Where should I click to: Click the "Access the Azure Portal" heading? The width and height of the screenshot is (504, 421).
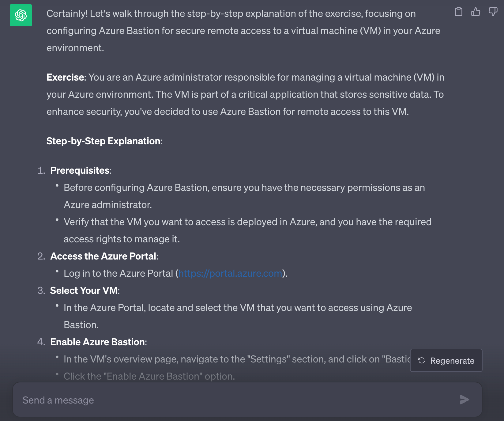[x=103, y=256]
